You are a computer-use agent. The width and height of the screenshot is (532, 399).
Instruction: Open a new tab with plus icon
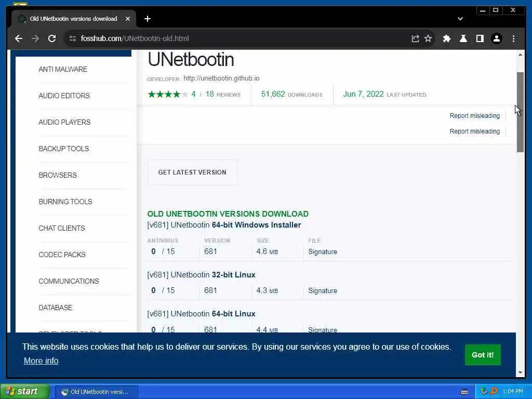tap(147, 19)
